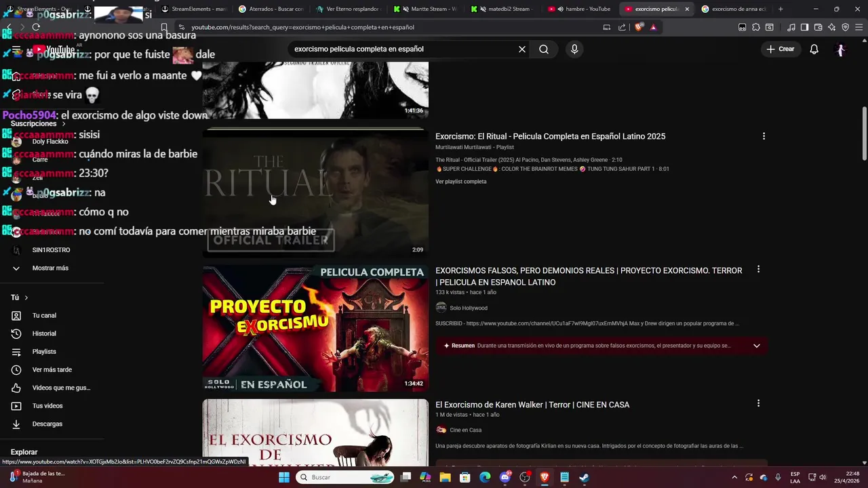
Task: Open YouTube notifications bell
Action: point(814,49)
